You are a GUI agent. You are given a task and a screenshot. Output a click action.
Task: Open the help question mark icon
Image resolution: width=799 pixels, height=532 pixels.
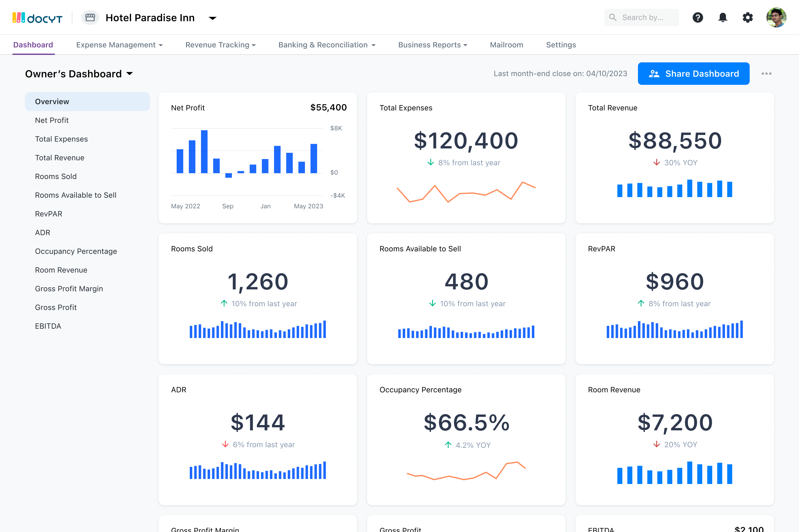pyautogui.click(x=698, y=17)
